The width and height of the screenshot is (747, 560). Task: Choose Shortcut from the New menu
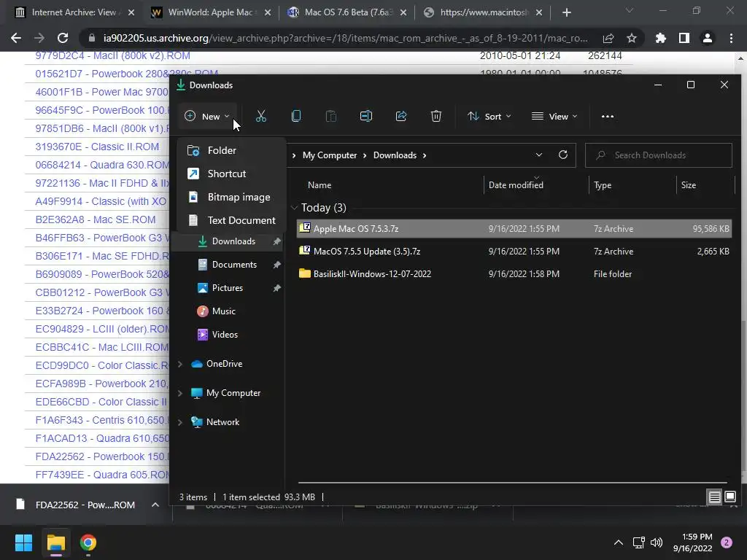(x=231, y=174)
